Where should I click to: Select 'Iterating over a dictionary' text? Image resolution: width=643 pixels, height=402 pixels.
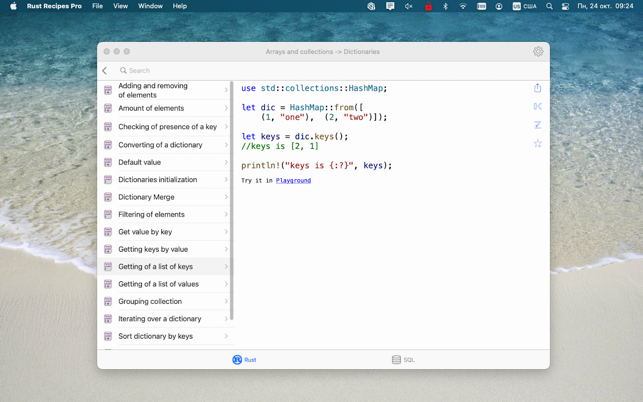click(160, 319)
